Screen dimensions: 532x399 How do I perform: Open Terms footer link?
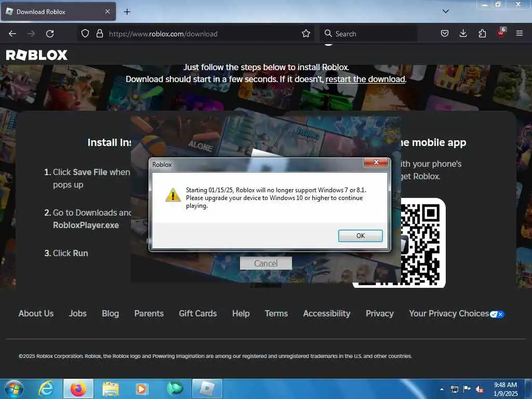(276, 313)
